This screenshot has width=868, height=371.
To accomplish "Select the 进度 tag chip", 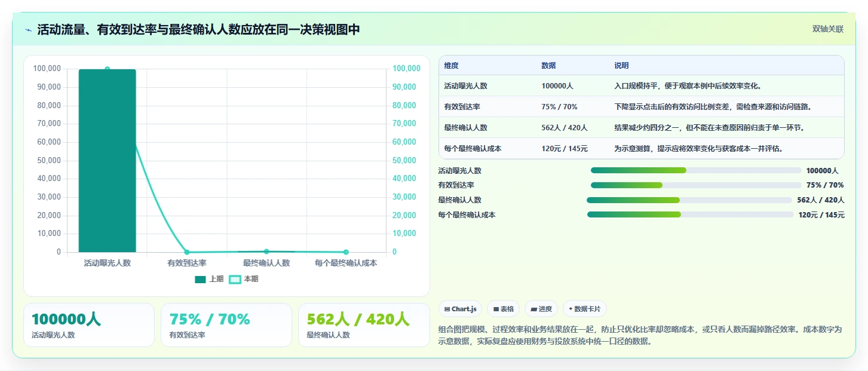I will coord(541,309).
